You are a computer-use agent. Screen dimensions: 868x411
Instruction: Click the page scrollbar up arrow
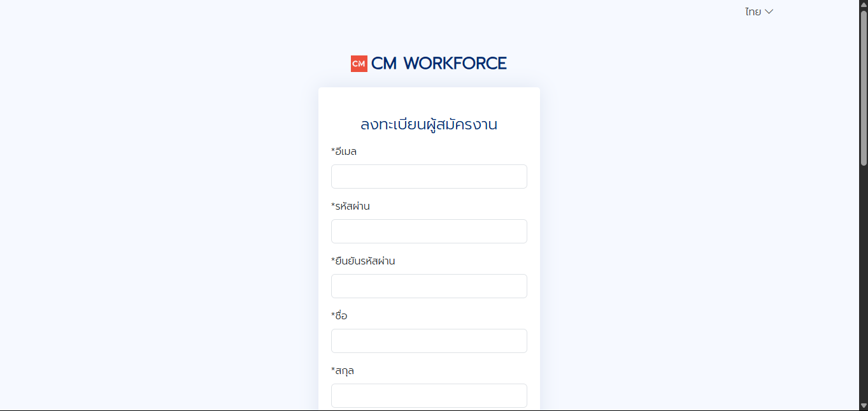coord(864,4)
